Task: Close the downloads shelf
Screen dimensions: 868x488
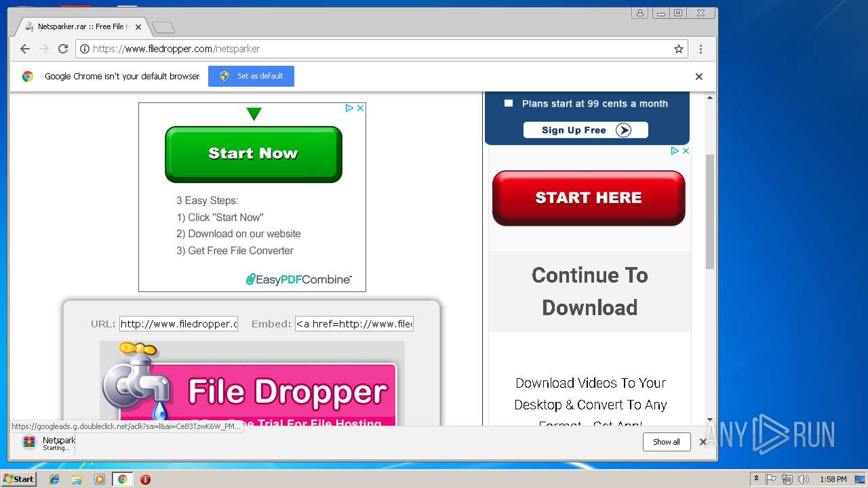Action: (x=703, y=442)
